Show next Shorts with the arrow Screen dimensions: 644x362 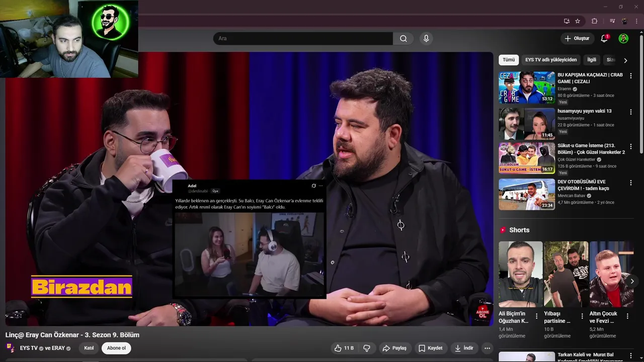[632, 281]
